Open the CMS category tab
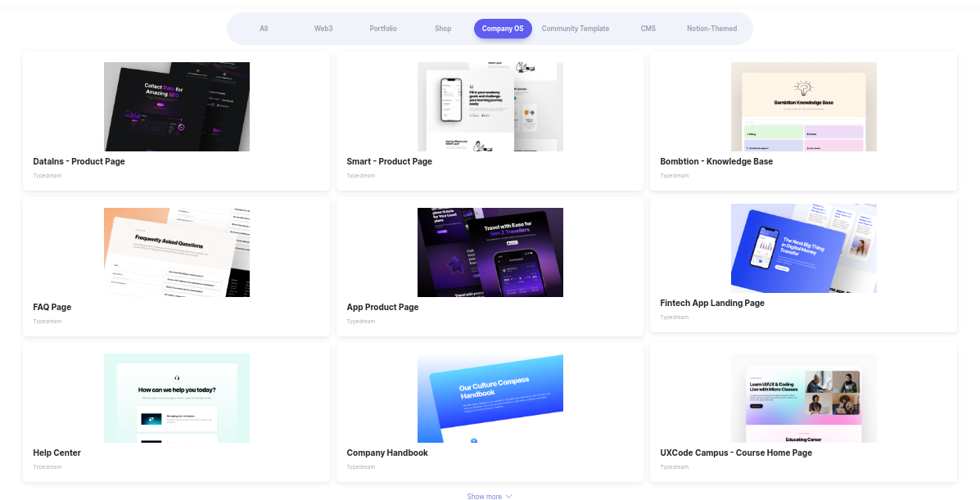Image resolution: width=980 pixels, height=500 pixels. (x=648, y=29)
